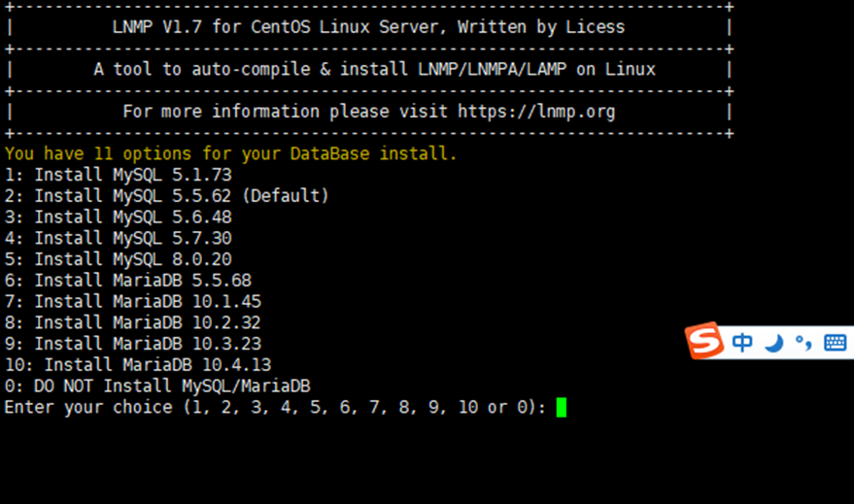This screenshot has width=854, height=504.
Task: Select line 'Install MySQL 5.7.30'
Action: click(x=119, y=238)
